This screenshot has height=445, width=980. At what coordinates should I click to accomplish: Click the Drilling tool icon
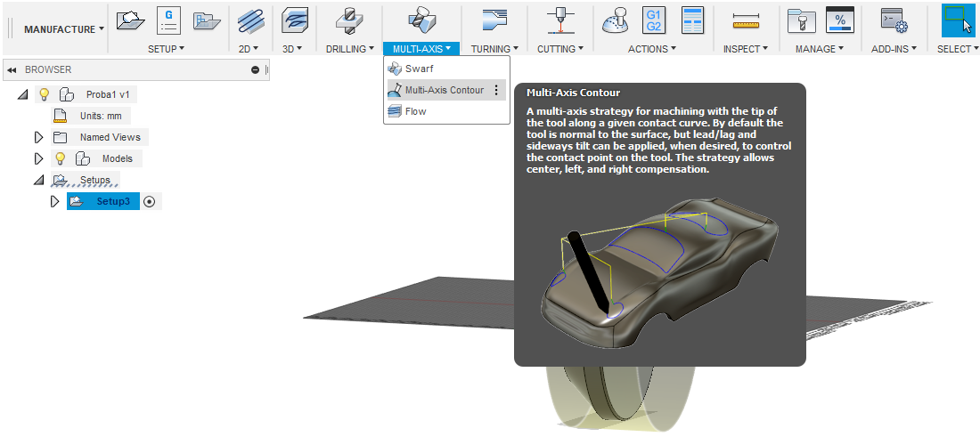point(349,20)
